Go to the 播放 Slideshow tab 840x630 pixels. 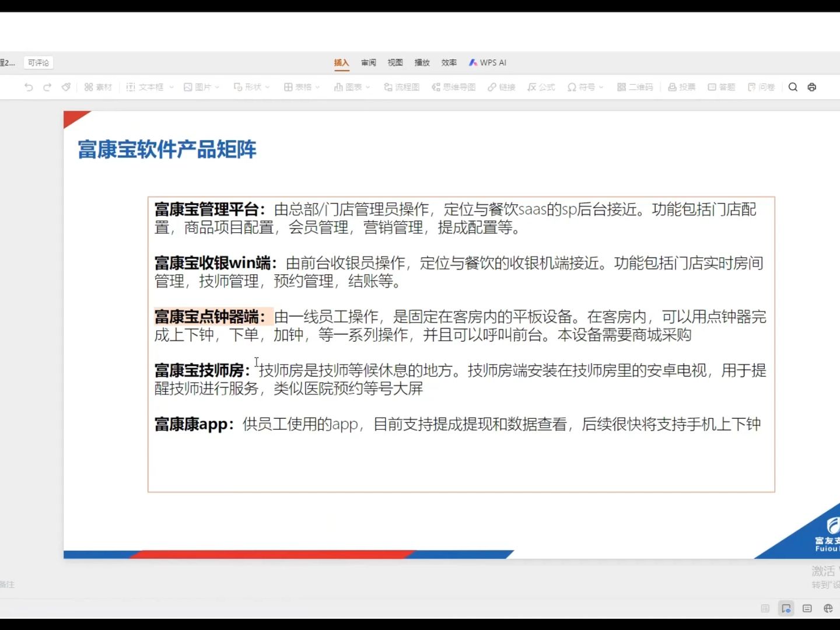click(x=422, y=62)
